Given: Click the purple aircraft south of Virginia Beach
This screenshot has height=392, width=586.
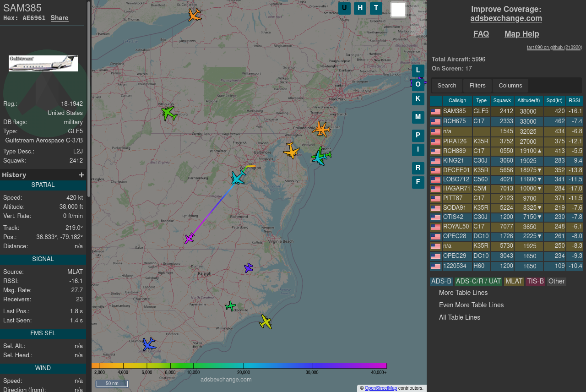Looking at the screenshot, I should (x=248, y=268).
